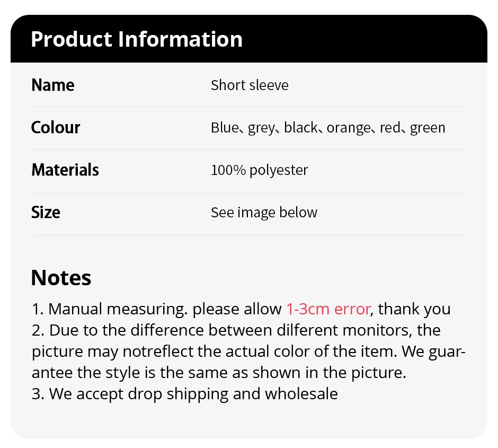Click the word green in colours
The height and width of the screenshot is (448, 498).
point(428,128)
